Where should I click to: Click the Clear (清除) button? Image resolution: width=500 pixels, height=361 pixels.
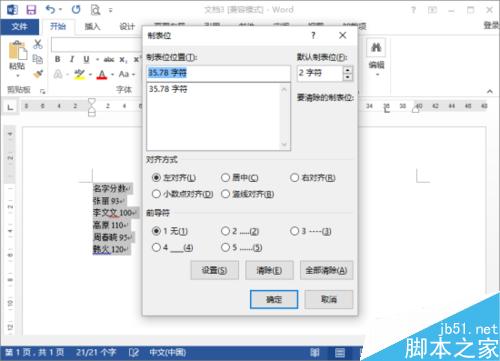pyautogui.click(x=269, y=270)
